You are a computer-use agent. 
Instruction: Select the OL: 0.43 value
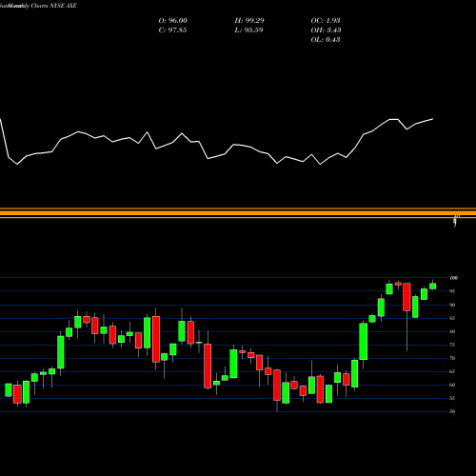(x=326, y=40)
